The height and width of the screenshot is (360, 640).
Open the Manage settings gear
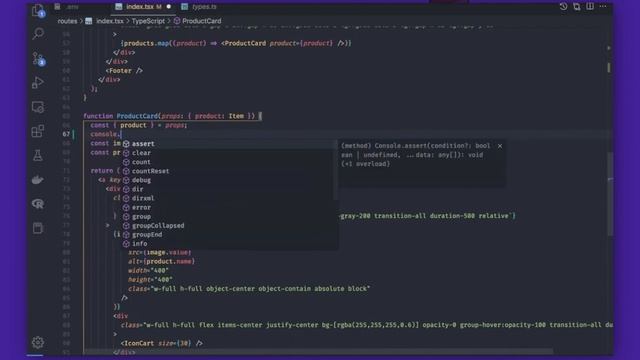pos(38,342)
